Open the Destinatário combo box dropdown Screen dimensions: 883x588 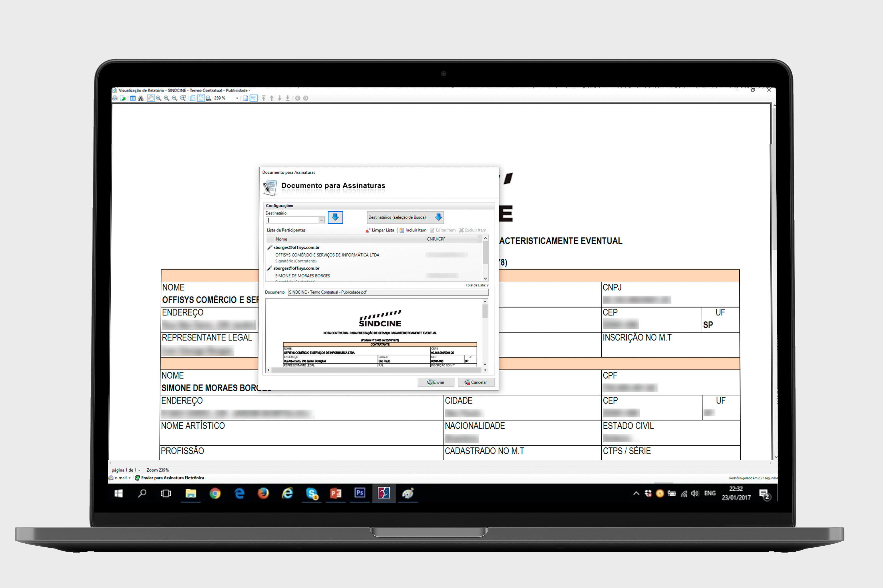coord(321,220)
